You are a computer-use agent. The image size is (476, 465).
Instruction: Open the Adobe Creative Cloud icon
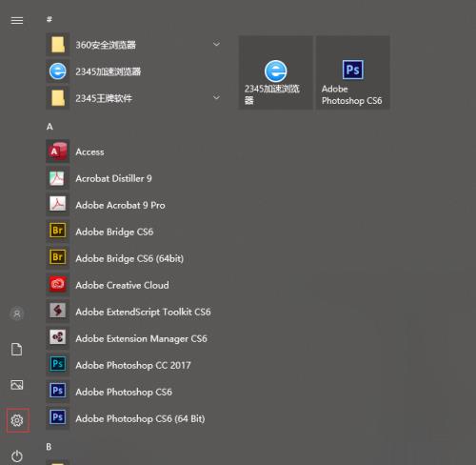(x=58, y=285)
